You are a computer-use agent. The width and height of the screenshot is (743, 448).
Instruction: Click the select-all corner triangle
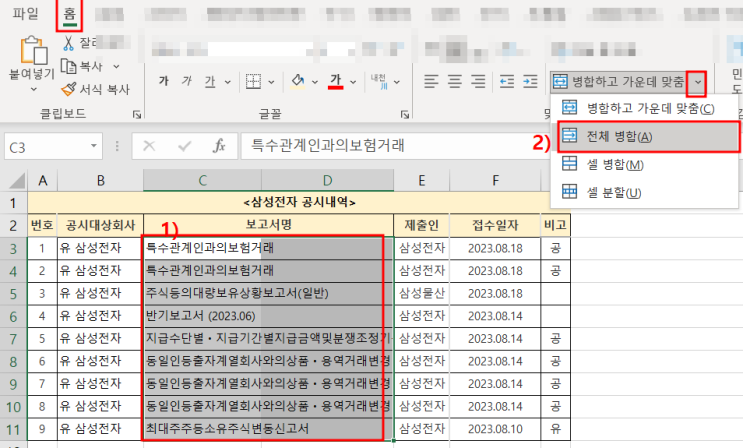pyautogui.click(x=17, y=181)
